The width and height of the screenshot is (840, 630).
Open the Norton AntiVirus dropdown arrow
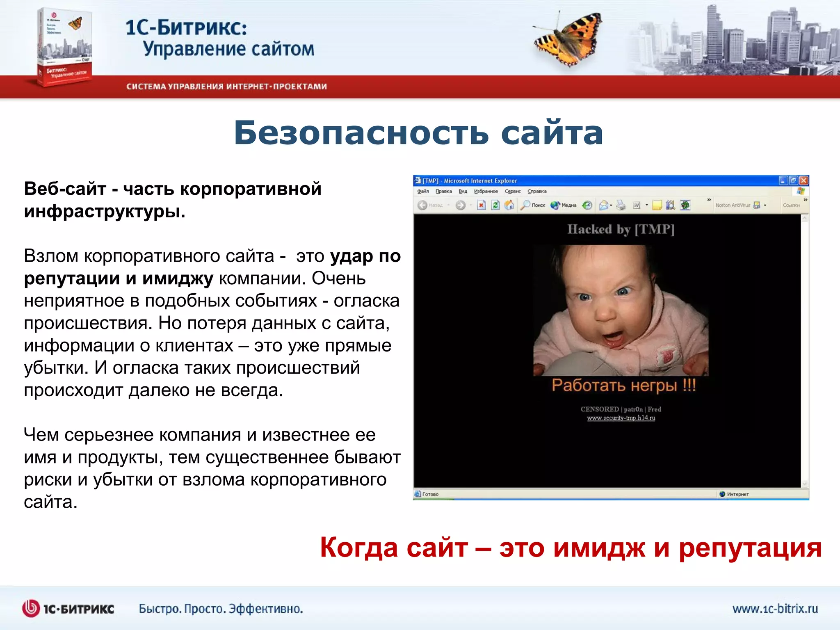pyautogui.click(x=765, y=205)
